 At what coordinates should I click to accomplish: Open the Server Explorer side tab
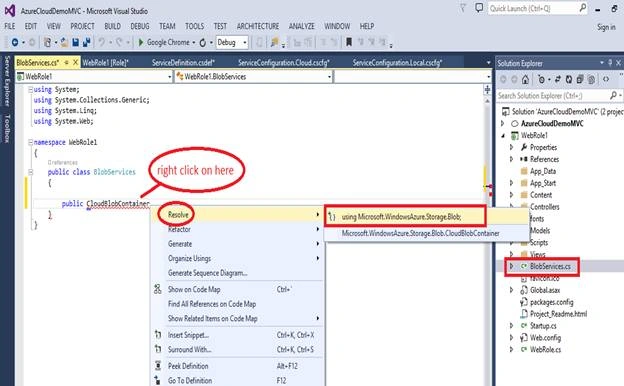point(7,81)
